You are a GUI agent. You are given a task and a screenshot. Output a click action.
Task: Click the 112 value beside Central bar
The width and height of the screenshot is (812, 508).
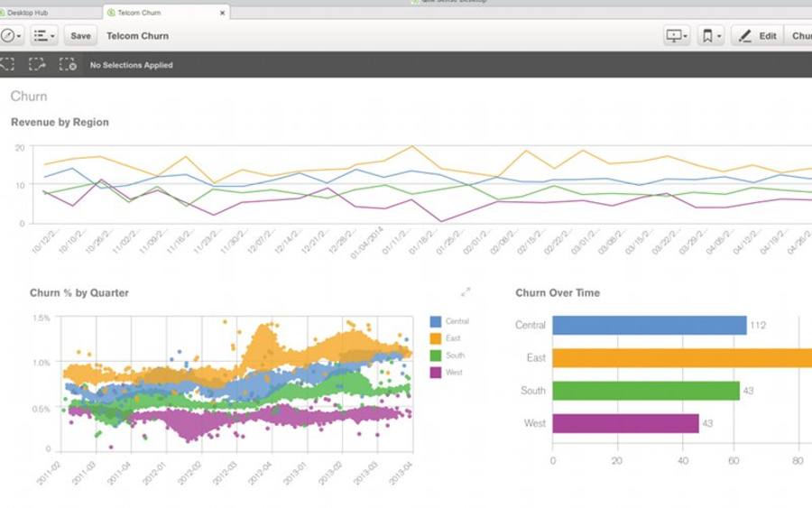[758, 325]
